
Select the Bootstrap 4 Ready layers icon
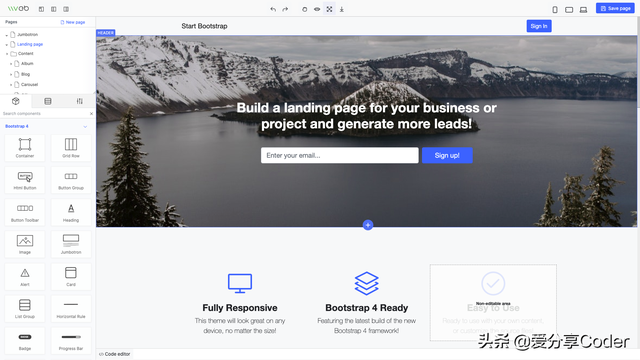coord(367,283)
